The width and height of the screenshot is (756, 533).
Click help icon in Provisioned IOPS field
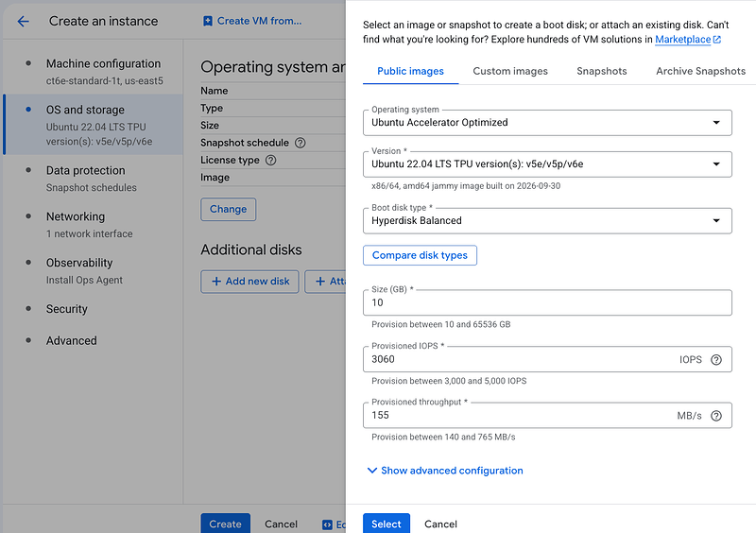[716, 360]
